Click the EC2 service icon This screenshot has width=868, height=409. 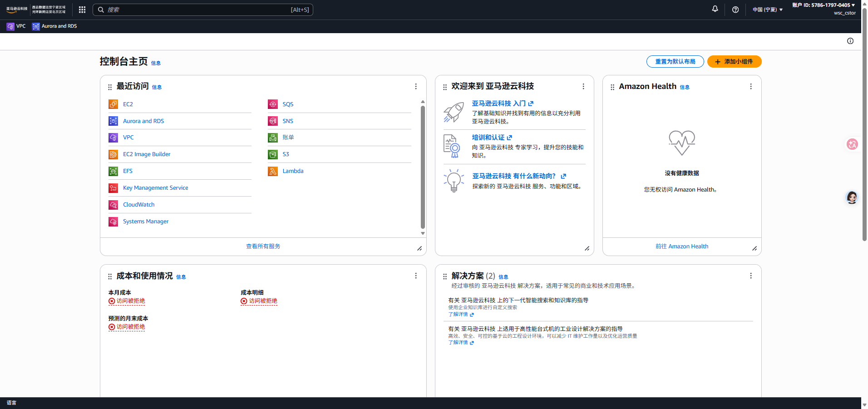pos(113,104)
